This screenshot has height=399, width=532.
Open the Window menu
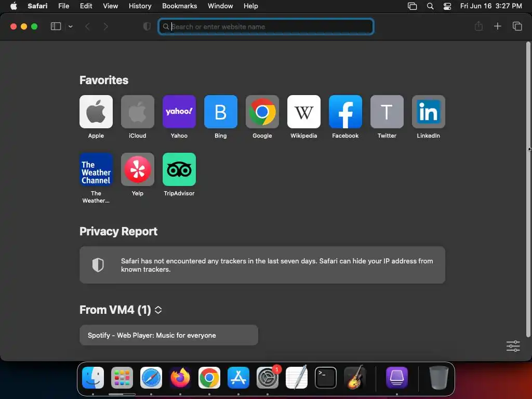[x=220, y=6]
